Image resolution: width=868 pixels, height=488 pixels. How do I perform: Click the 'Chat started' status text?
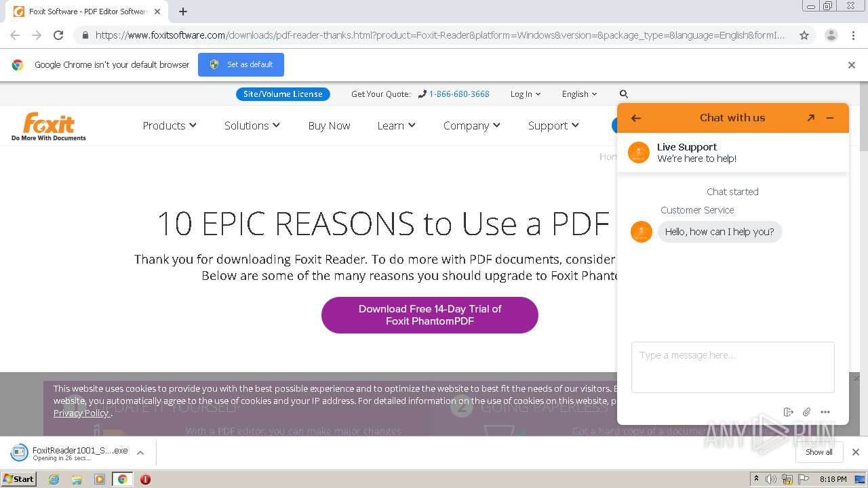tap(732, 192)
